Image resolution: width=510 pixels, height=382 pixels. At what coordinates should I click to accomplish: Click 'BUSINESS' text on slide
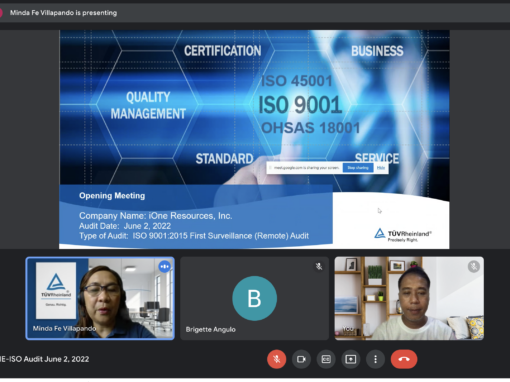(377, 51)
